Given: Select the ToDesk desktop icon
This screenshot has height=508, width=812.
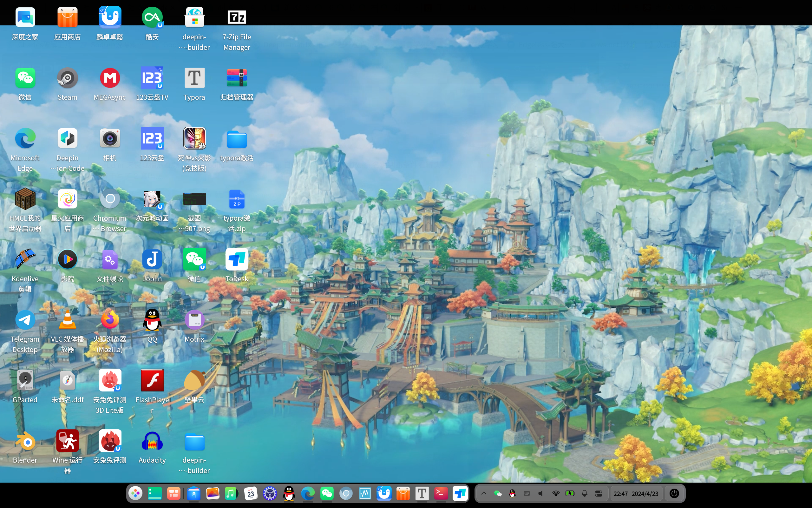Looking at the screenshot, I should click(x=237, y=259).
